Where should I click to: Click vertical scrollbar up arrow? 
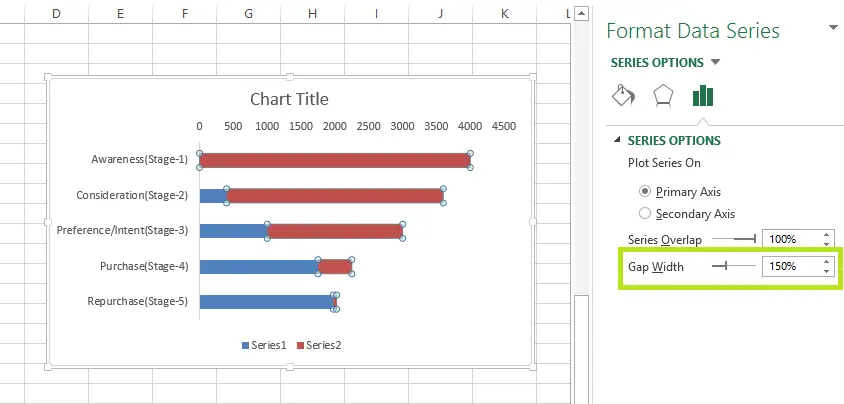click(x=581, y=13)
